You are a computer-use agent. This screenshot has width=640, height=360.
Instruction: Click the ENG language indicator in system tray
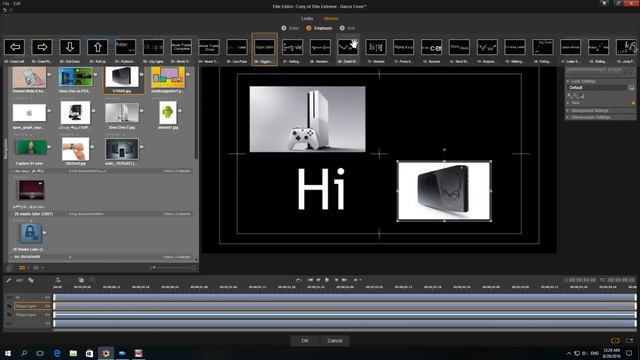click(595, 353)
